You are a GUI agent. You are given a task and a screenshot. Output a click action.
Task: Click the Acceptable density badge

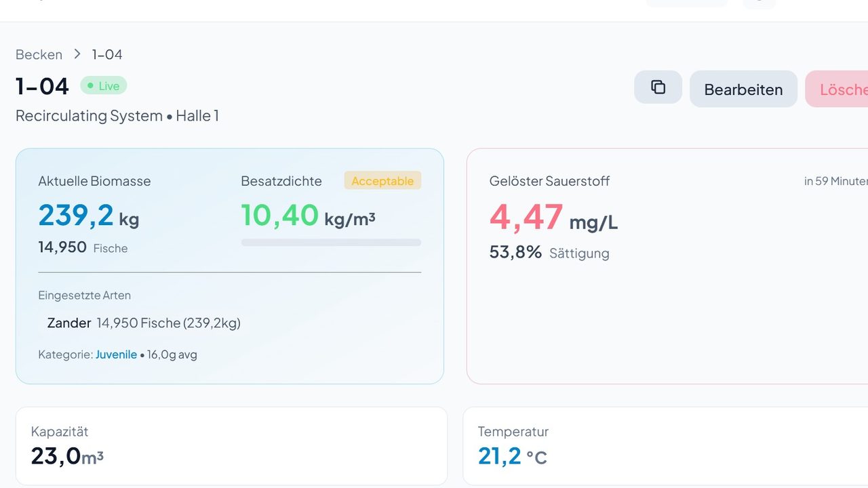(382, 180)
